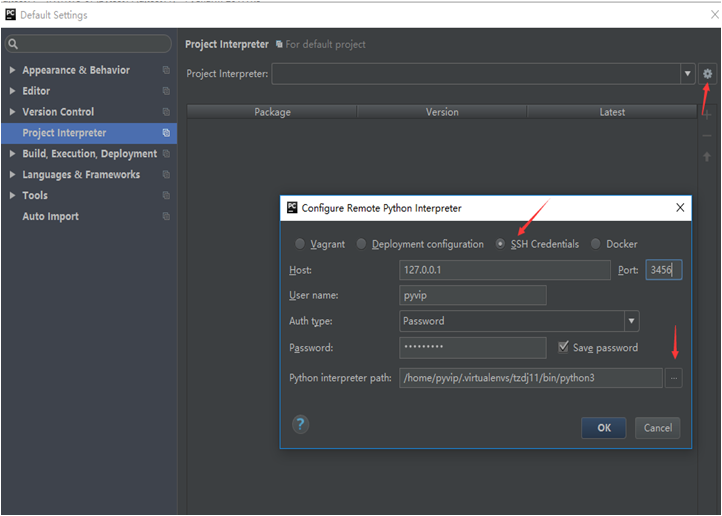
Task: Click copy icon beside Editor row
Action: point(166,91)
